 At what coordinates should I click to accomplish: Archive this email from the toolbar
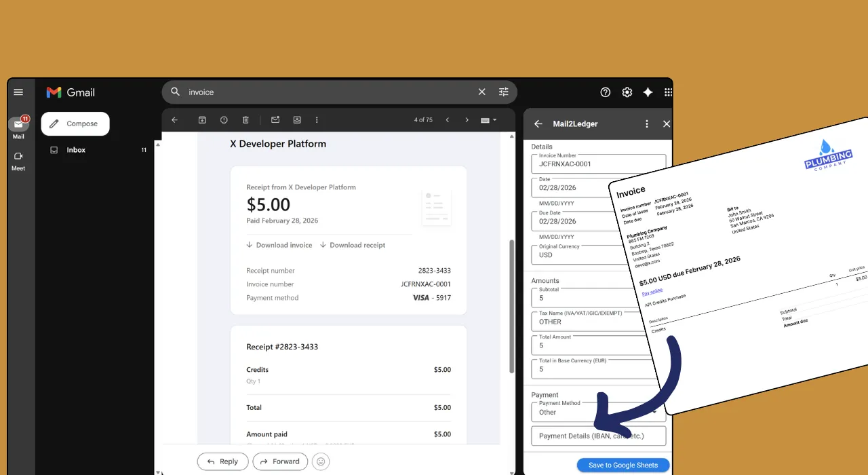coord(202,120)
